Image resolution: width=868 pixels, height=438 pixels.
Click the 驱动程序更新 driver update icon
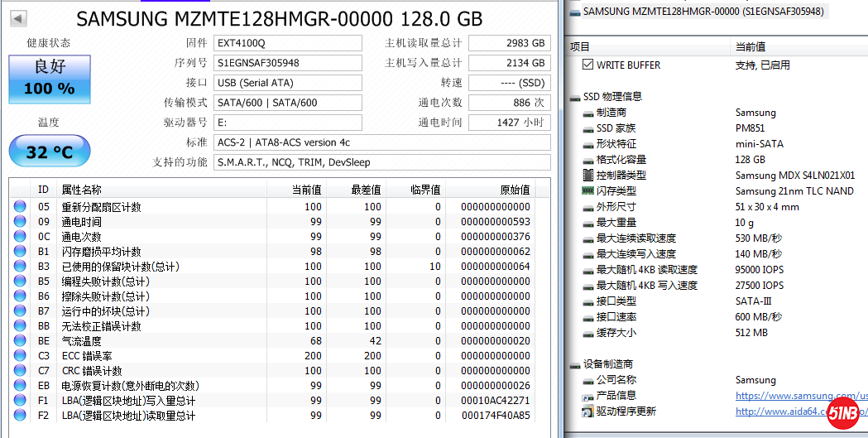click(588, 412)
